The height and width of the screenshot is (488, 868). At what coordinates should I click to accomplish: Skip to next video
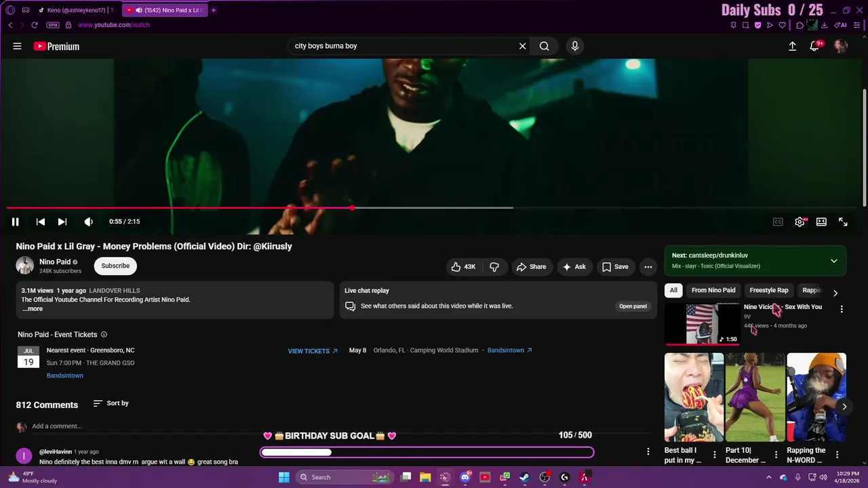pos(62,222)
